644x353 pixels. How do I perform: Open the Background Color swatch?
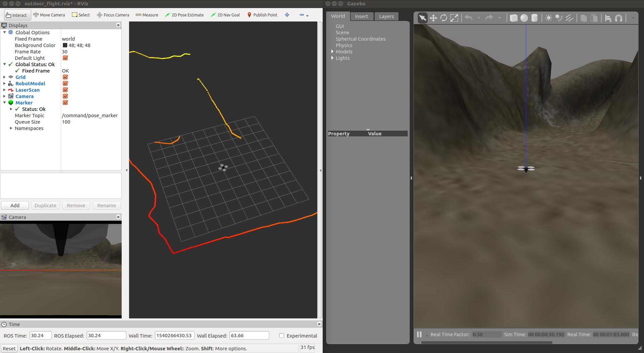click(65, 45)
